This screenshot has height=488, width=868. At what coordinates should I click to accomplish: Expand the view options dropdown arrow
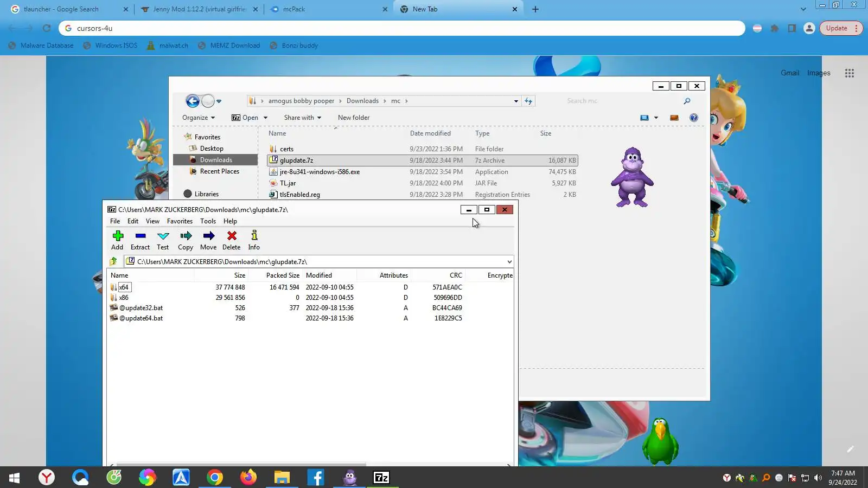pos(656,118)
